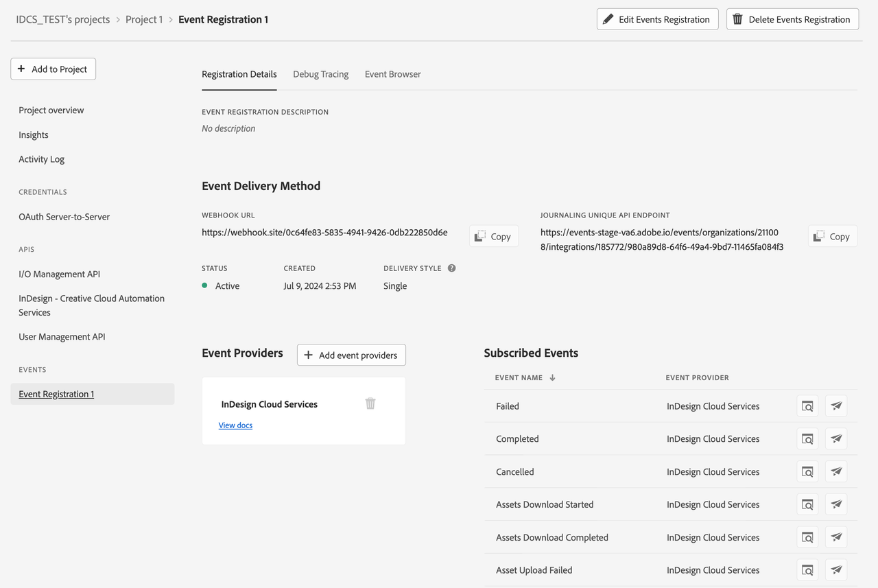
Task: Open sample payload viewer for Cancelled event
Action: [808, 472]
